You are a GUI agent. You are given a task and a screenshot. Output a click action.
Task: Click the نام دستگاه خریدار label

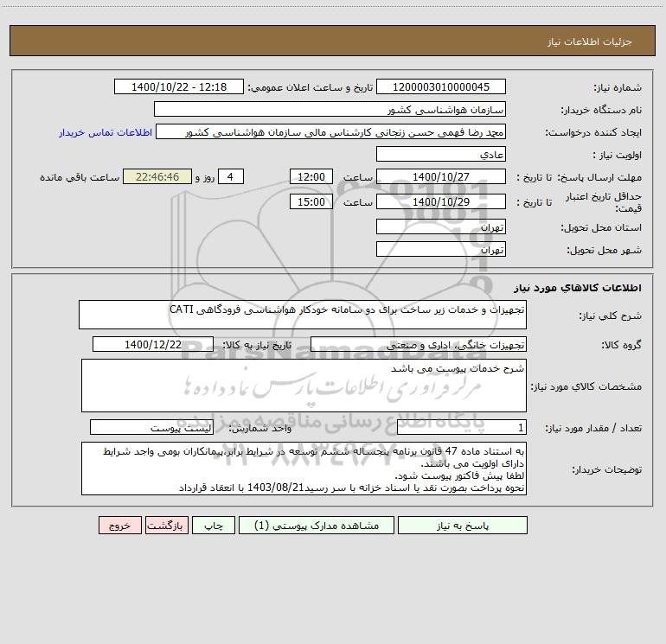tap(601, 110)
